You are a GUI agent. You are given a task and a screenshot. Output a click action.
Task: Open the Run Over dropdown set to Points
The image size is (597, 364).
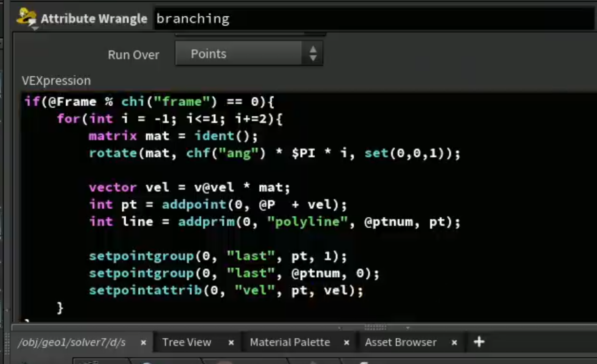[249, 53]
